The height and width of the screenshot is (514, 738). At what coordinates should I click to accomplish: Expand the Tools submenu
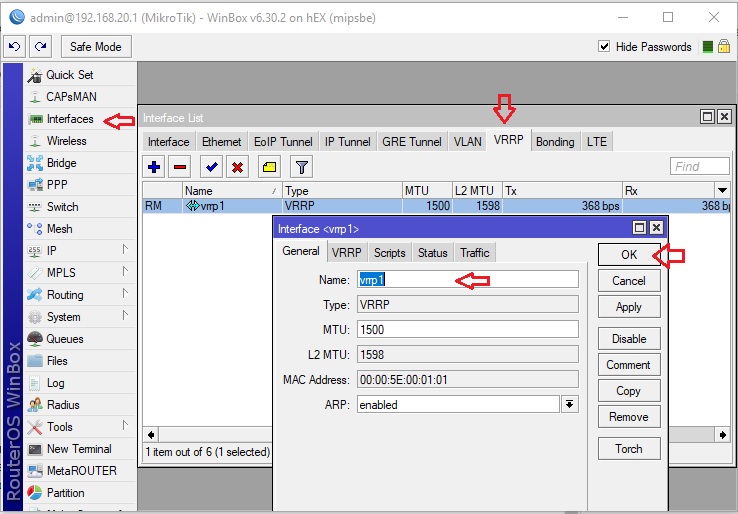(125, 426)
